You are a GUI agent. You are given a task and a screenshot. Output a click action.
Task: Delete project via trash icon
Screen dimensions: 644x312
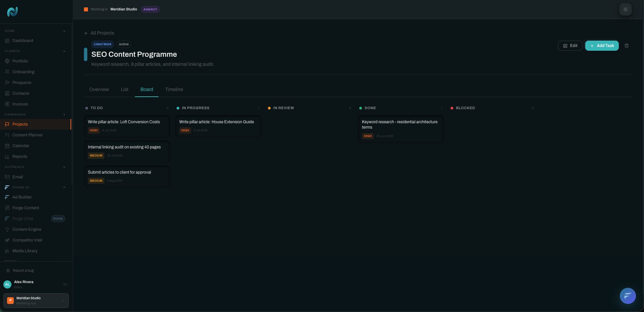coord(627,46)
